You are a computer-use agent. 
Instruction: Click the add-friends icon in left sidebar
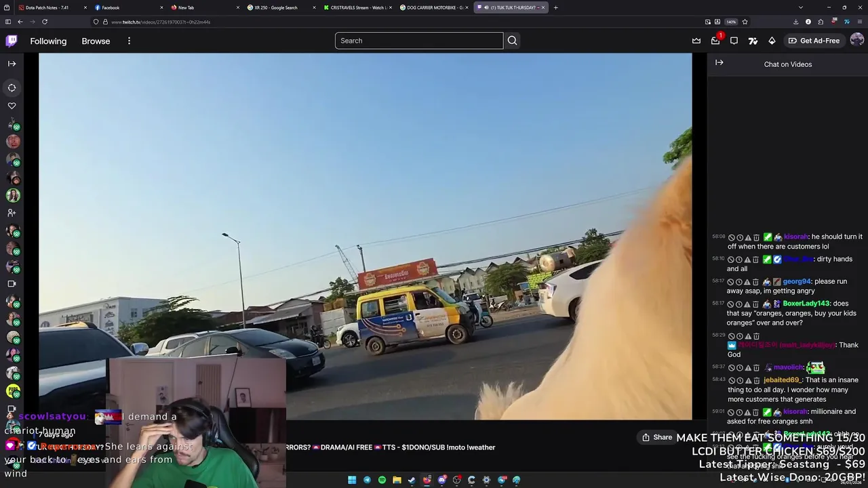point(12,213)
